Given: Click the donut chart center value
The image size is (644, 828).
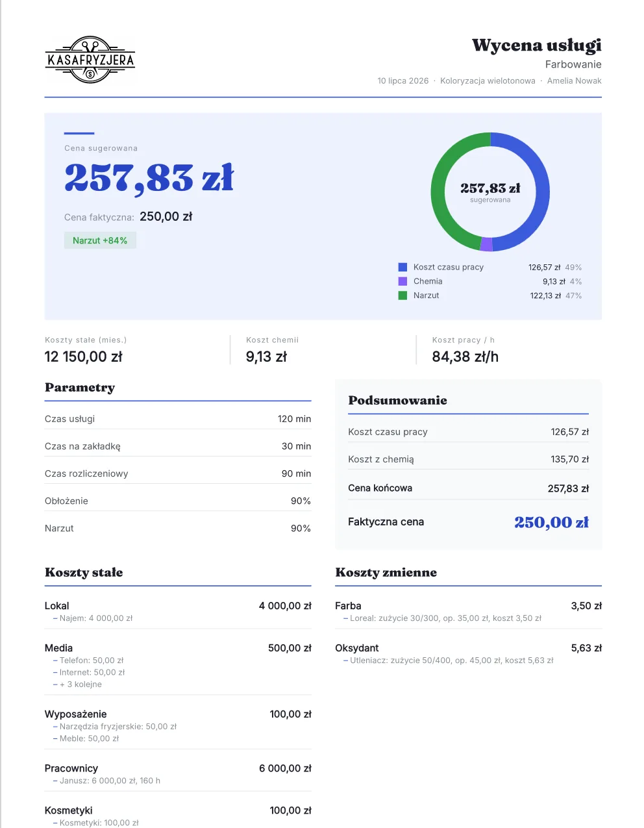Looking at the screenshot, I should point(490,188).
